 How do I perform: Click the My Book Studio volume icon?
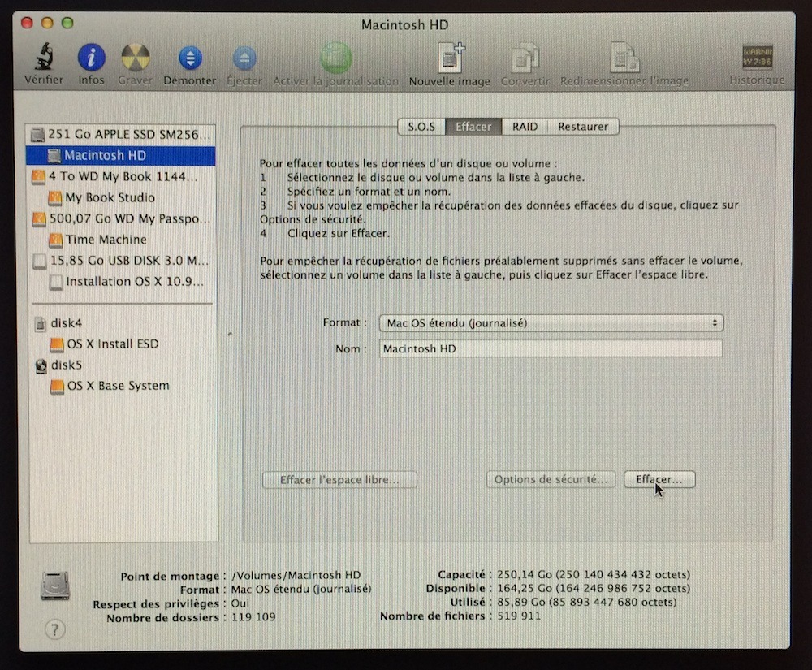[x=55, y=198]
